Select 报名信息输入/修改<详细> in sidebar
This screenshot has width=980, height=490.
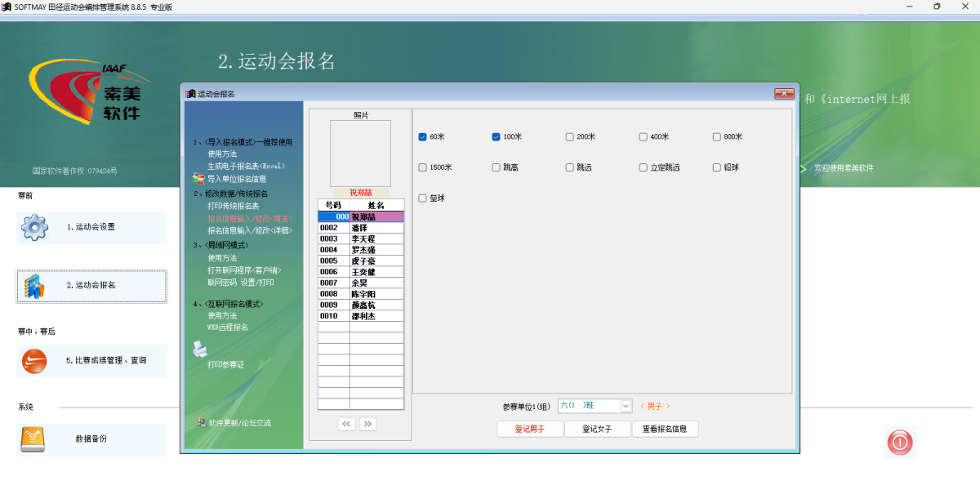[x=249, y=231]
